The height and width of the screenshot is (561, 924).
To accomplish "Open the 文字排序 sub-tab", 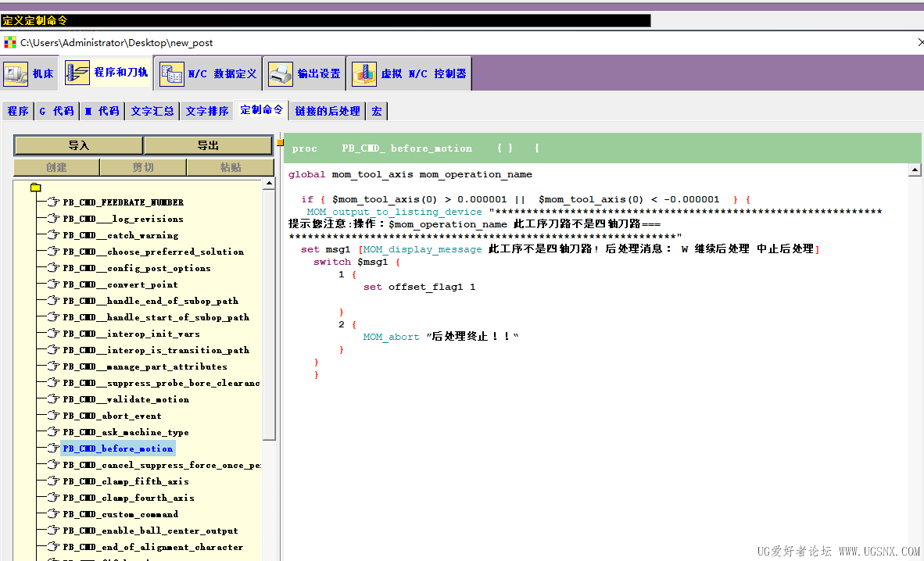I will pos(207,111).
